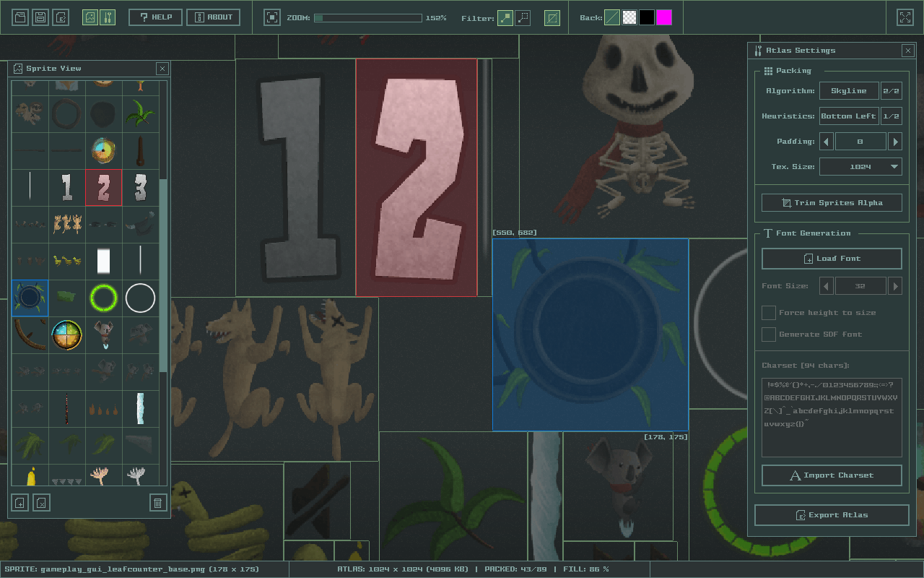Select the green ring sprite thumbnail

point(104,298)
